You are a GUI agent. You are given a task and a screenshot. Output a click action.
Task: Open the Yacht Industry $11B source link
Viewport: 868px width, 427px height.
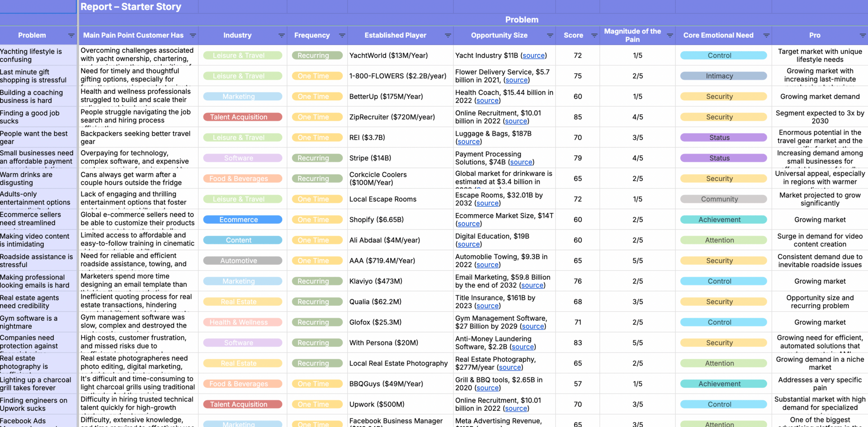533,56
